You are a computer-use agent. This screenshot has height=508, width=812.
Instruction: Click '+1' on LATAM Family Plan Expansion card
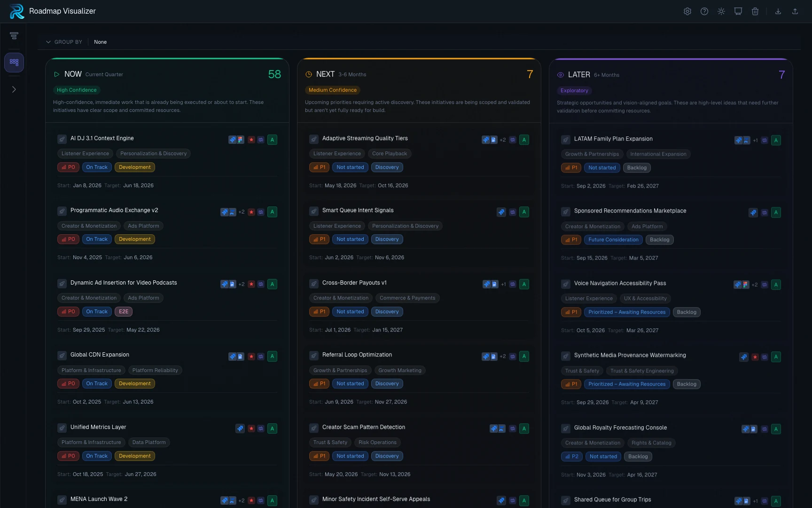pos(756,140)
